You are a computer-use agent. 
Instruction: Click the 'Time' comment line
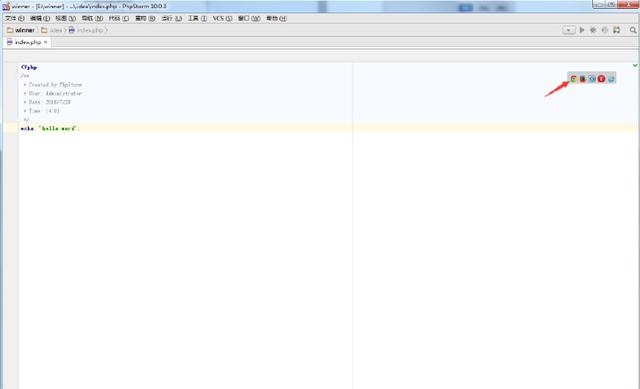pos(42,111)
